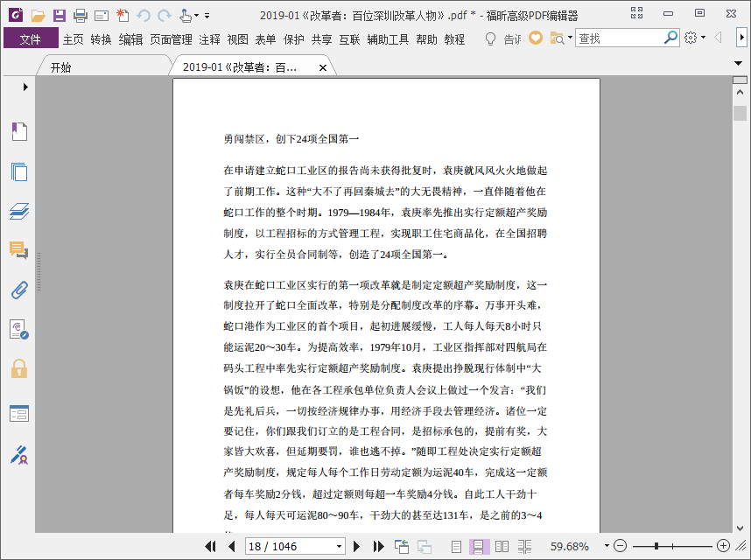Switch to the 转换 ribbon tab

click(101, 39)
